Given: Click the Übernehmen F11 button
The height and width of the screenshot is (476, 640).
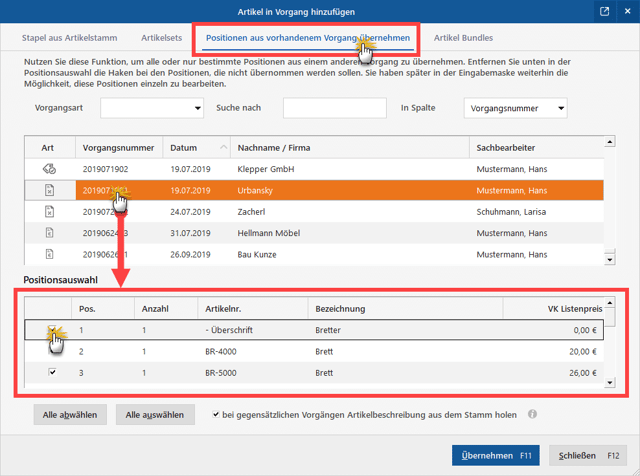Looking at the screenshot, I should click(495, 455).
